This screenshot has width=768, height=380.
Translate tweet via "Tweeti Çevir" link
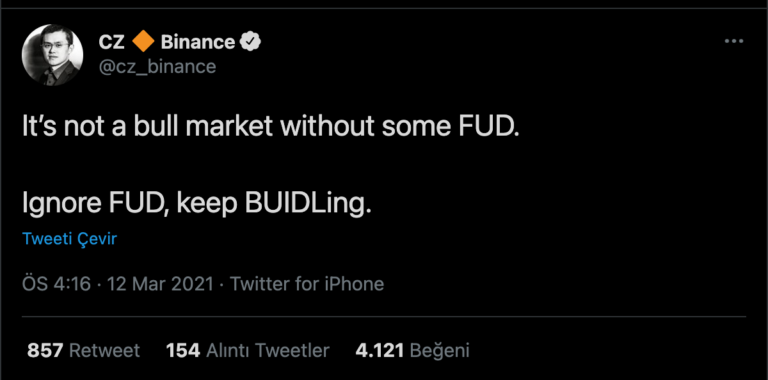[x=70, y=239]
